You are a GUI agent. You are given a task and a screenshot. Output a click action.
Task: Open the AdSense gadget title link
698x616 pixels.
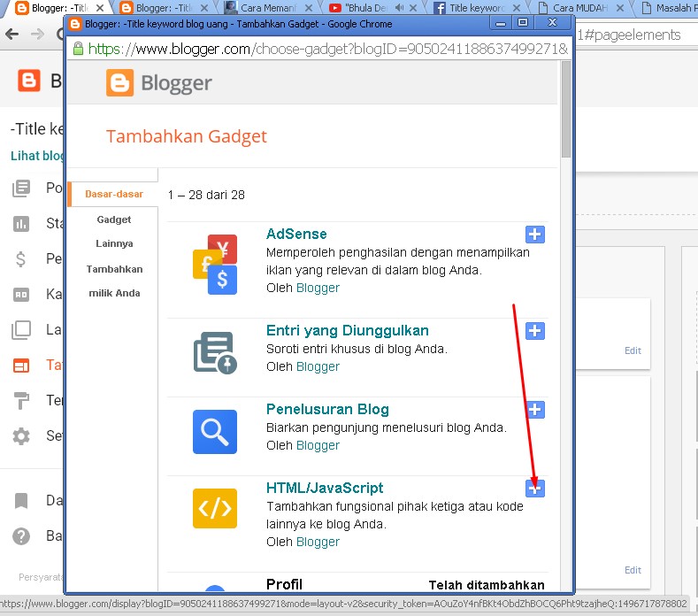pyautogui.click(x=296, y=234)
